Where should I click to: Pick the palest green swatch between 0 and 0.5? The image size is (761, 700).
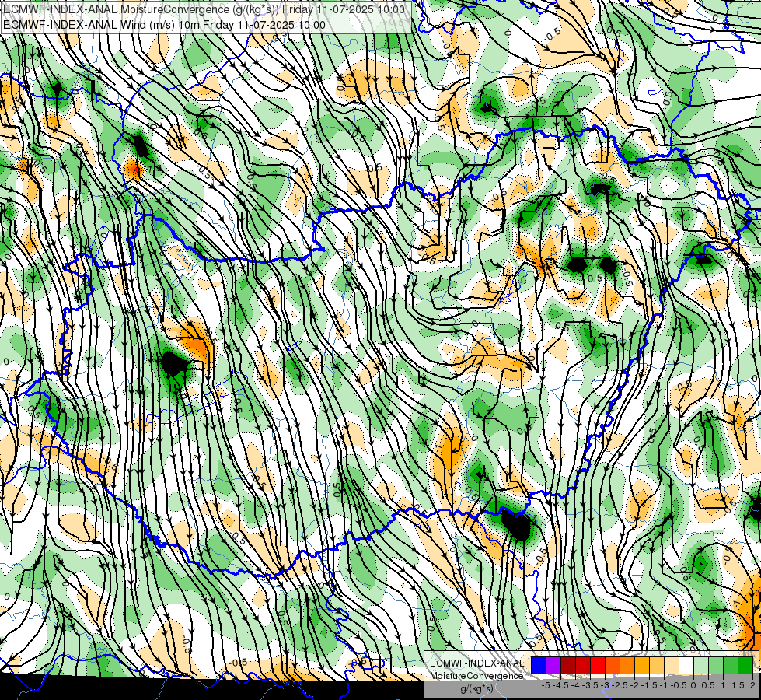pos(701,666)
